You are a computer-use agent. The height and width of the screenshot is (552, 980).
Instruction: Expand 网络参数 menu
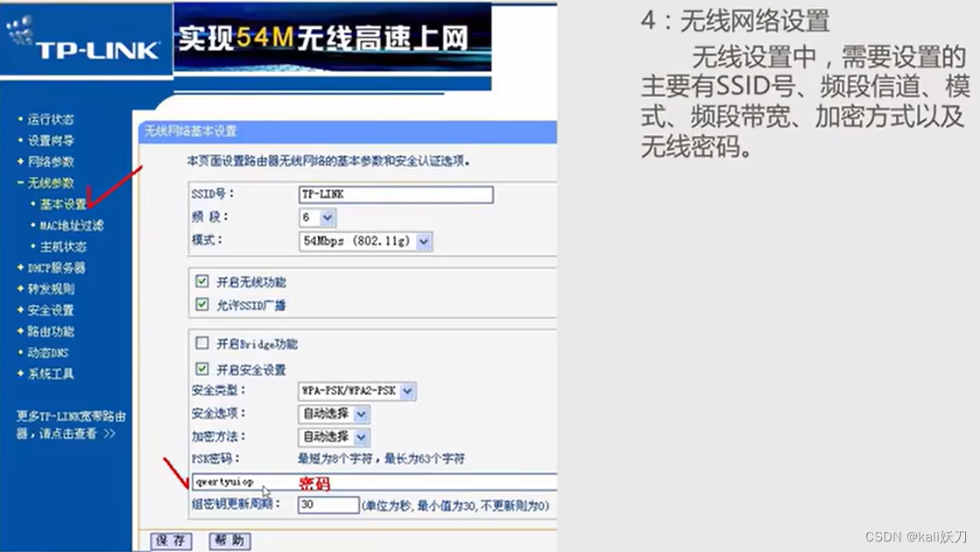[50, 161]
